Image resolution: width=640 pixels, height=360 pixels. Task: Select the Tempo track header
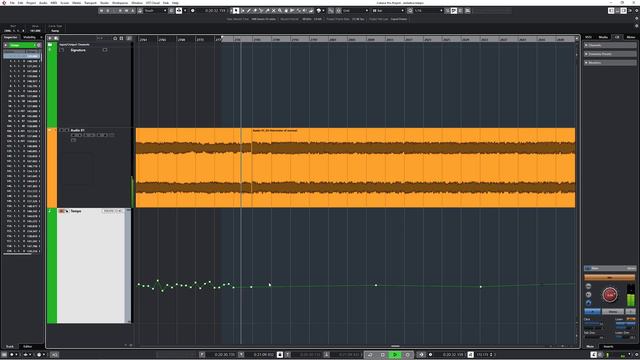tap(76, 211)
